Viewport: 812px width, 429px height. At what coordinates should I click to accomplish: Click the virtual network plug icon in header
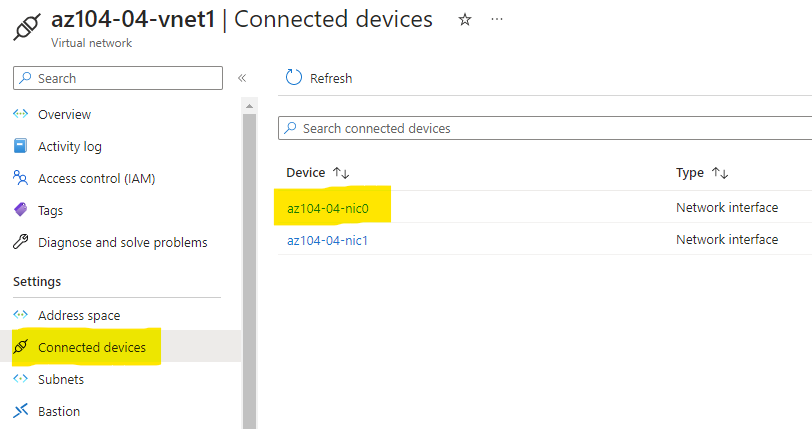tap(27, 27)
